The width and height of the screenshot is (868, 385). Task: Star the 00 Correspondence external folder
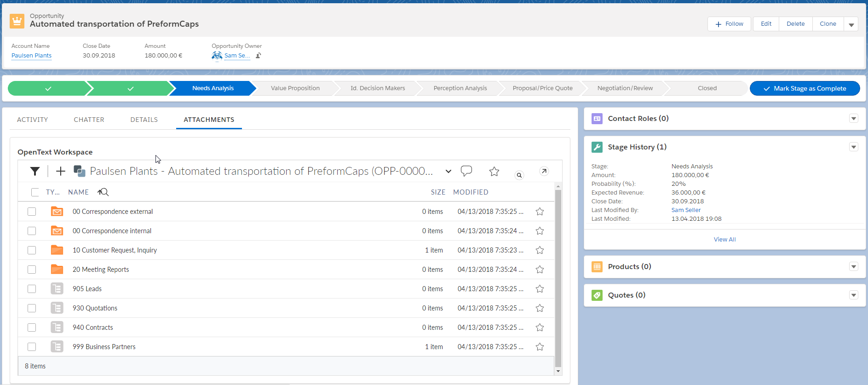[x=540, y=212]
